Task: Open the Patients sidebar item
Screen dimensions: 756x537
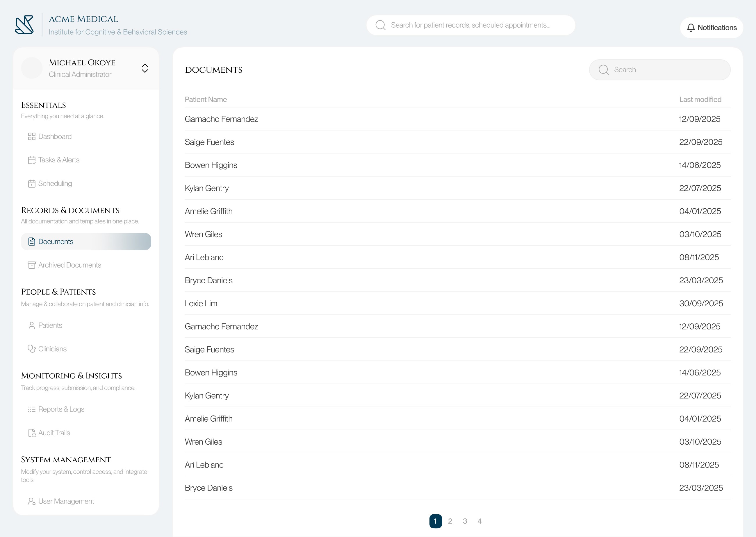Action: coord(50,325)
